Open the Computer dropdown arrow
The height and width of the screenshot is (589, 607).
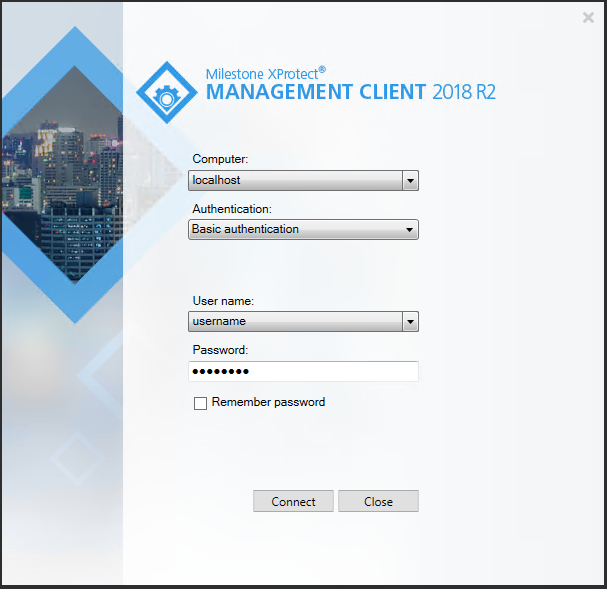(x=410, y=180)
